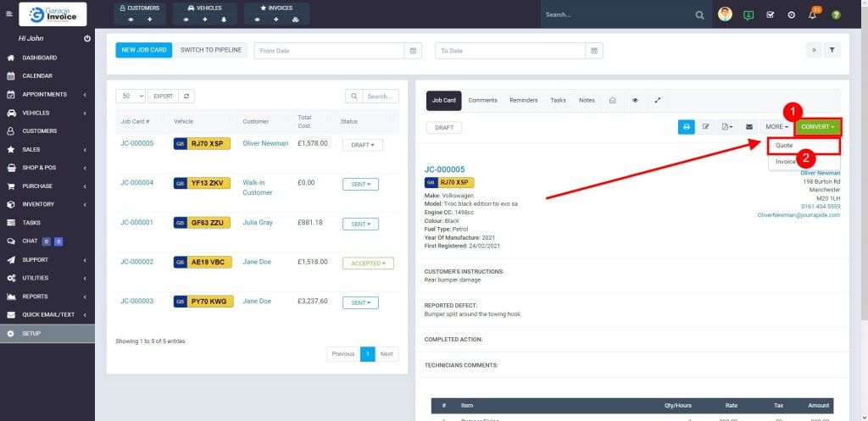
Task: Open the green CONVERT dropdown
Action: coord(818,127)
